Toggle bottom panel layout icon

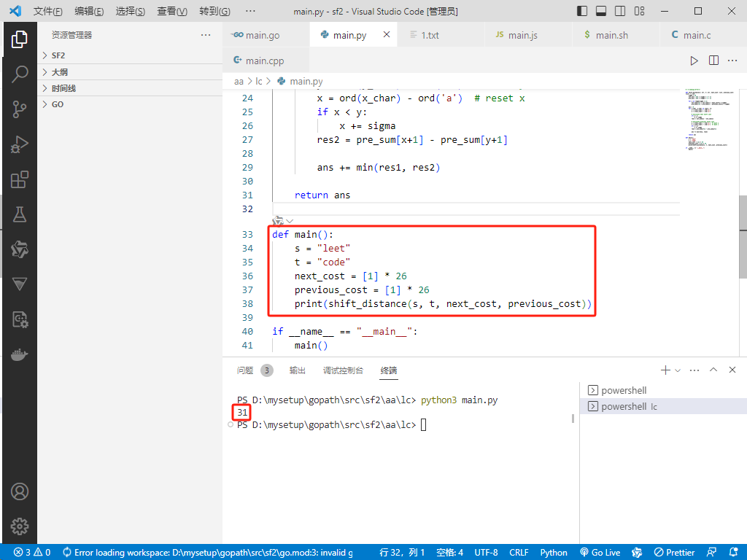(x=601, y=11)
